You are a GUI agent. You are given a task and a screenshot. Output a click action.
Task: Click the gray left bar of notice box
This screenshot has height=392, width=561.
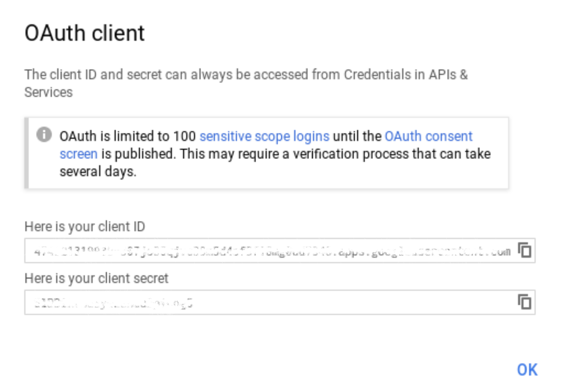tap(26, 153)
